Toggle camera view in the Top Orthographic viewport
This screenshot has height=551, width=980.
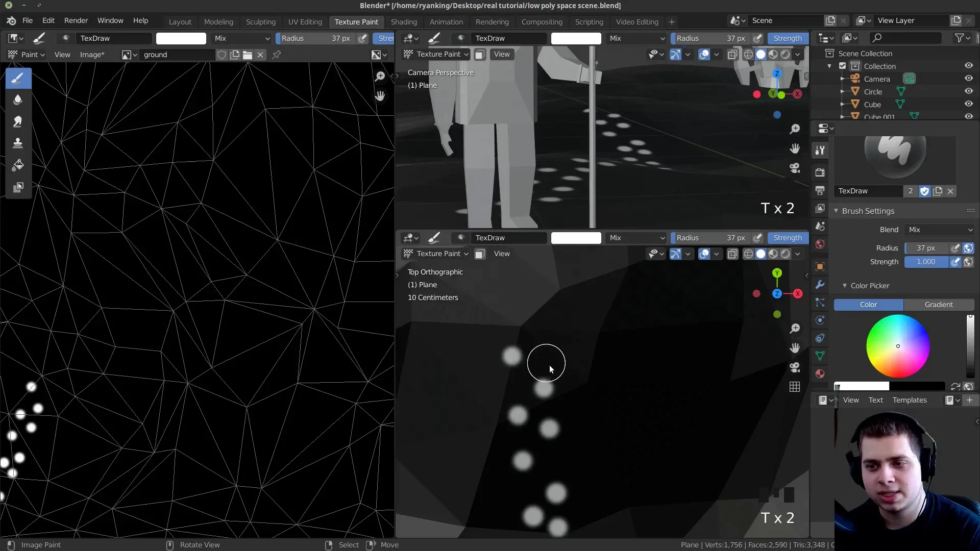(x=795, y=367)
